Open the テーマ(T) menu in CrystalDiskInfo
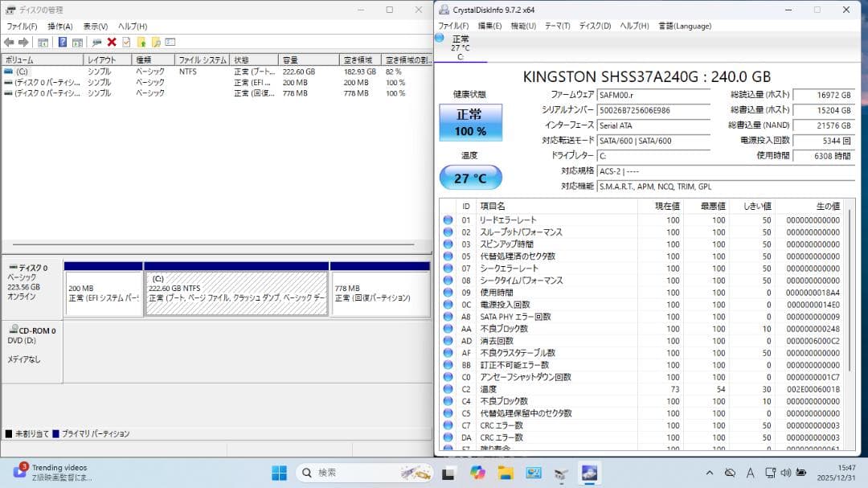 tap(555, 26)
